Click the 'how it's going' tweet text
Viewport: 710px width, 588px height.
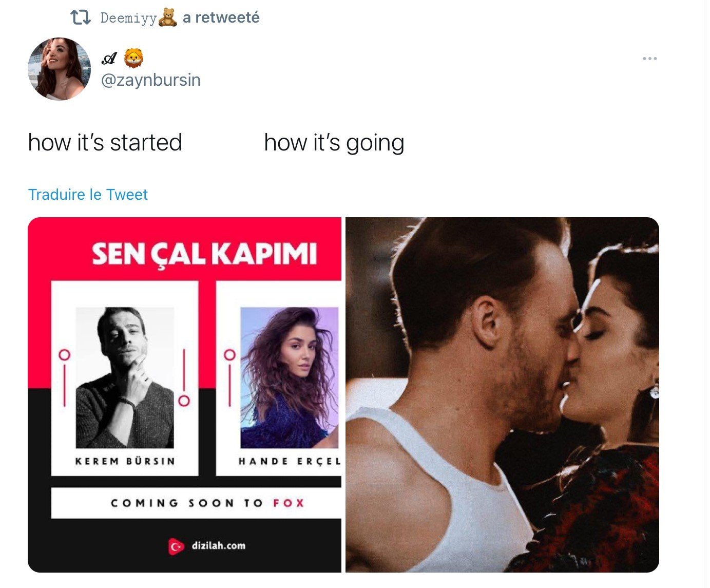[334, 143]
